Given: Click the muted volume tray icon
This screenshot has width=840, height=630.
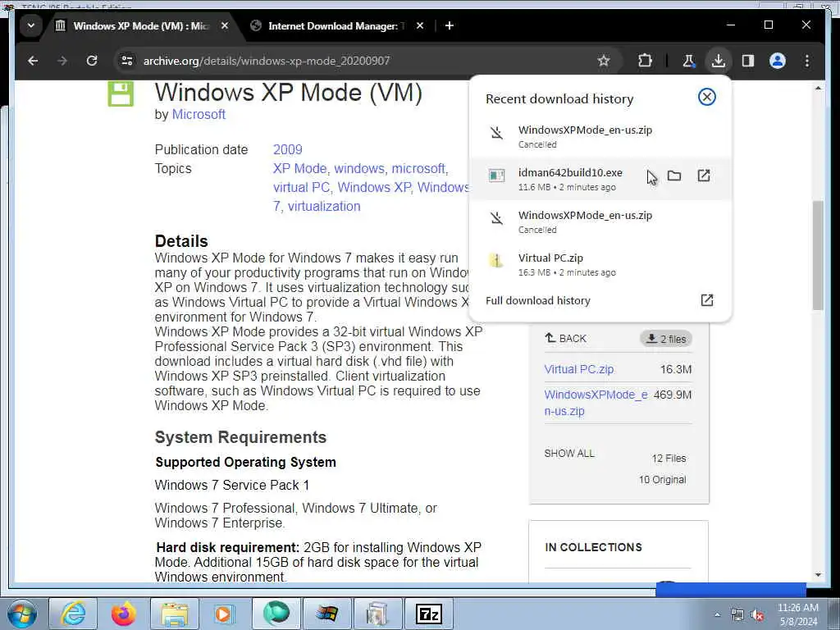Looking at the screenshot, I should (x=757, y=615).
